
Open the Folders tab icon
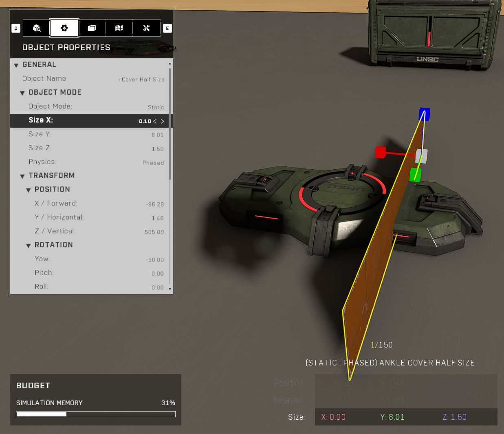point(92,28)
